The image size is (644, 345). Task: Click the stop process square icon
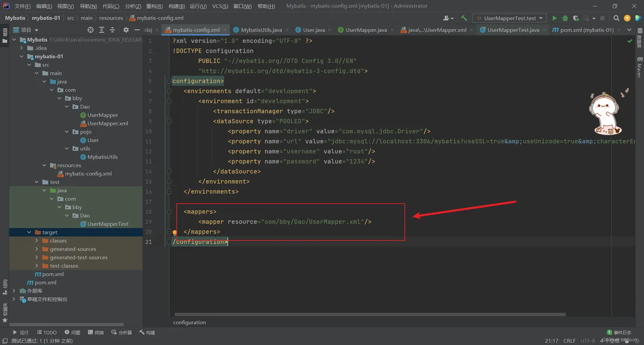tap(603, 18)
